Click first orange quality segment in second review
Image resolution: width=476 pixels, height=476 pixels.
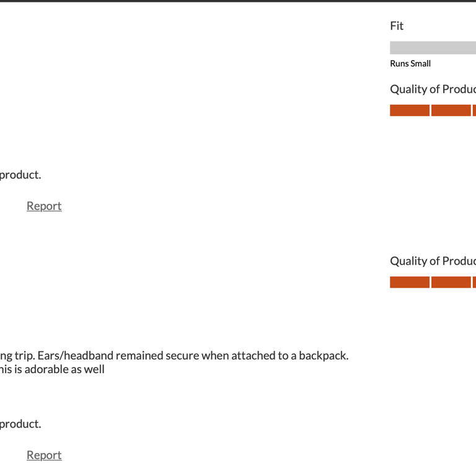tap(410, 282)
